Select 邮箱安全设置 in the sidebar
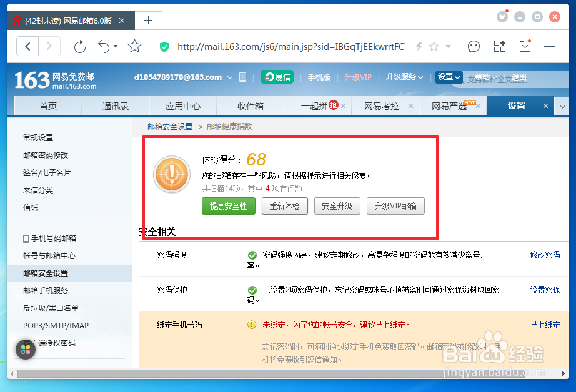This screenshot has width=576, height=392. [x=69, y=273]
